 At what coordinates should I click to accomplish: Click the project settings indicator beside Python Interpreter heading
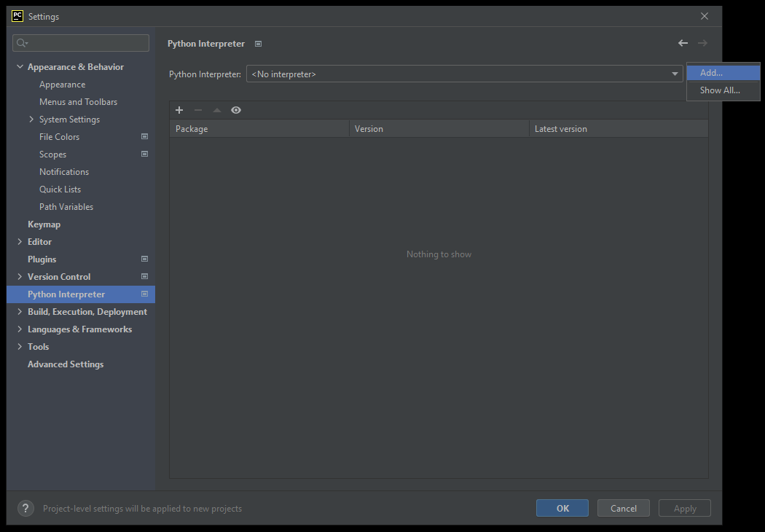(x=258, y=44)
